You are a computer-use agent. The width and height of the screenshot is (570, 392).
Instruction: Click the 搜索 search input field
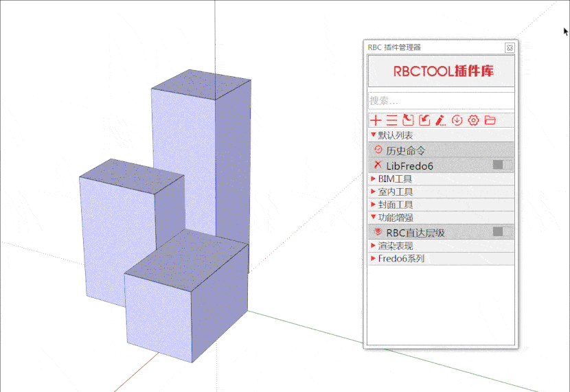[x=442, y=100]
